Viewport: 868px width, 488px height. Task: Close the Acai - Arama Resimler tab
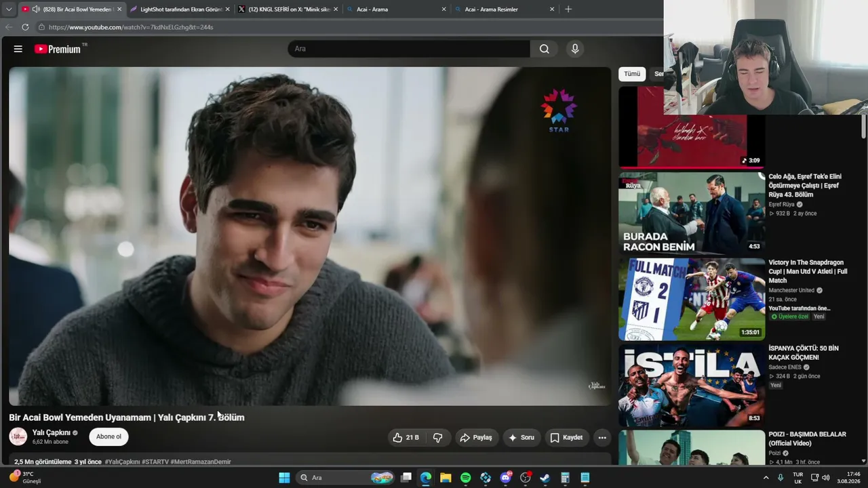point(552,9)
